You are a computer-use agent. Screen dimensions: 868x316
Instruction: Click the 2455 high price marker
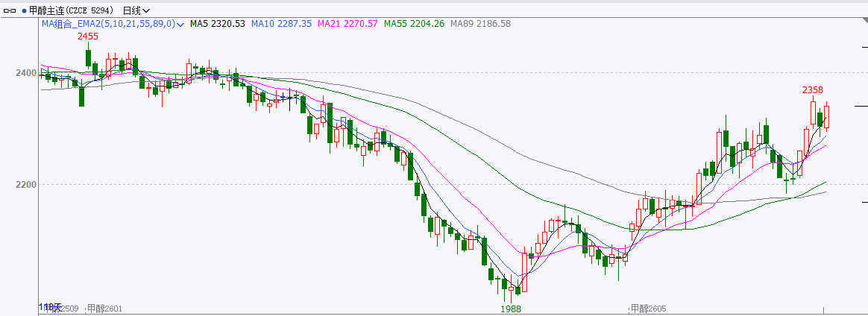(x=88, y=36)
